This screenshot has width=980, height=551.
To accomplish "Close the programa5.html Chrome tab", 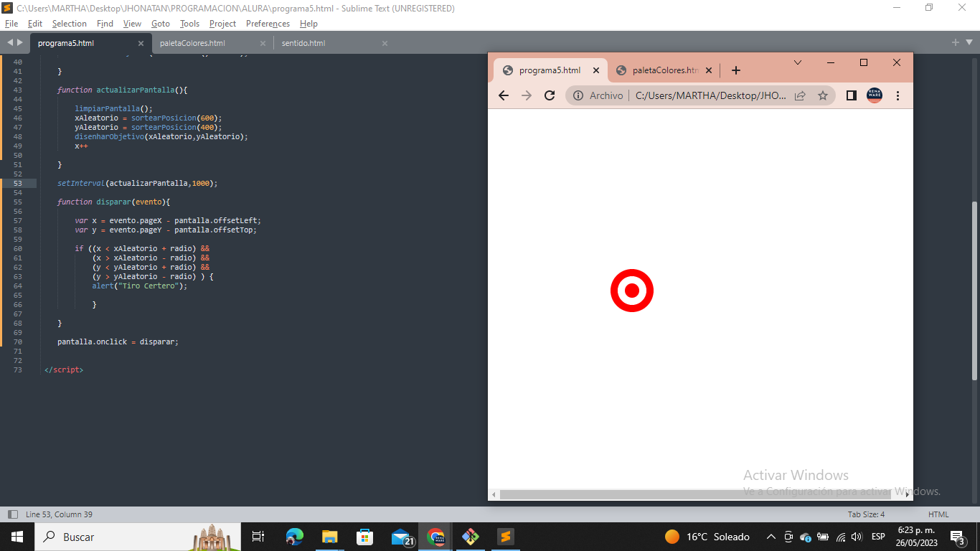I will (x=596, y=70).
